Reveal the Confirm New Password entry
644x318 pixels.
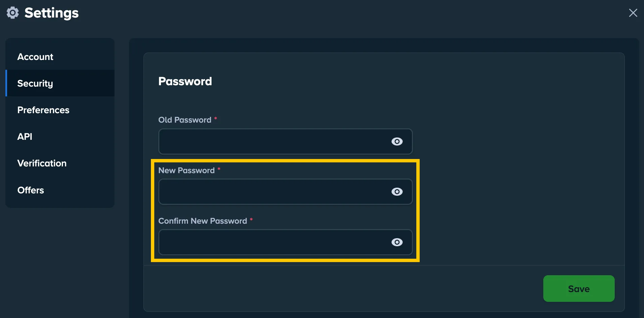pyautogui.click(x=397, y=242)
